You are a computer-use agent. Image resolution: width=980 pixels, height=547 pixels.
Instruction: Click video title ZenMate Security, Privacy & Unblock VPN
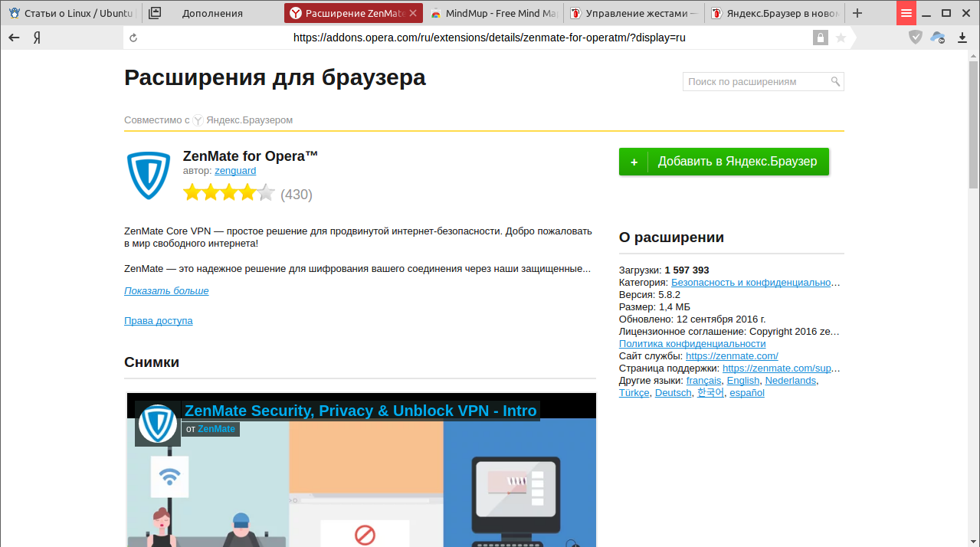360,411
